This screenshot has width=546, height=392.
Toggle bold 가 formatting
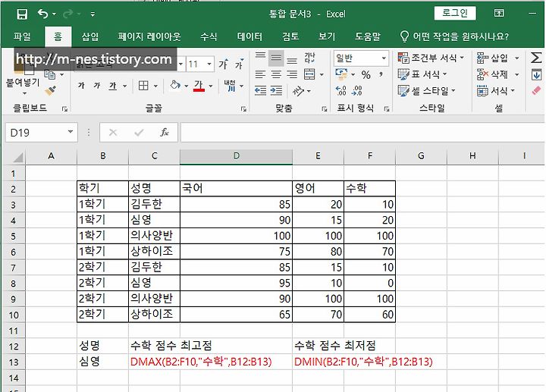coord(81,85)
